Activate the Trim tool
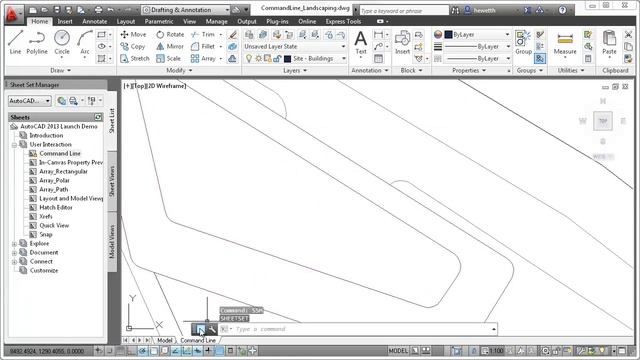640x360 pixels. pyautogui.click(x=203, y=35)
